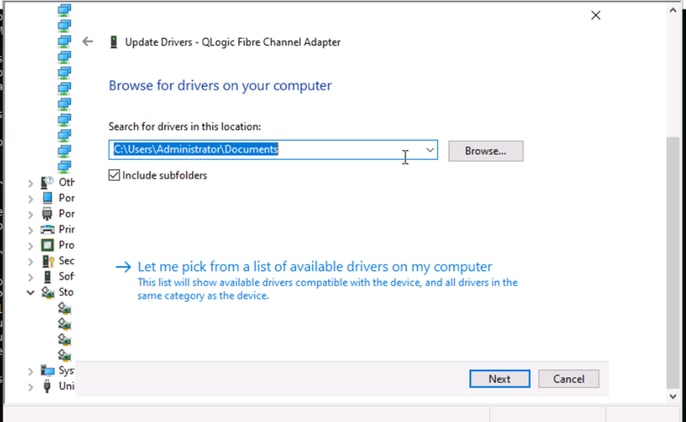
Task: Open the driver location dropdown arrow
Action: (430, 150)
